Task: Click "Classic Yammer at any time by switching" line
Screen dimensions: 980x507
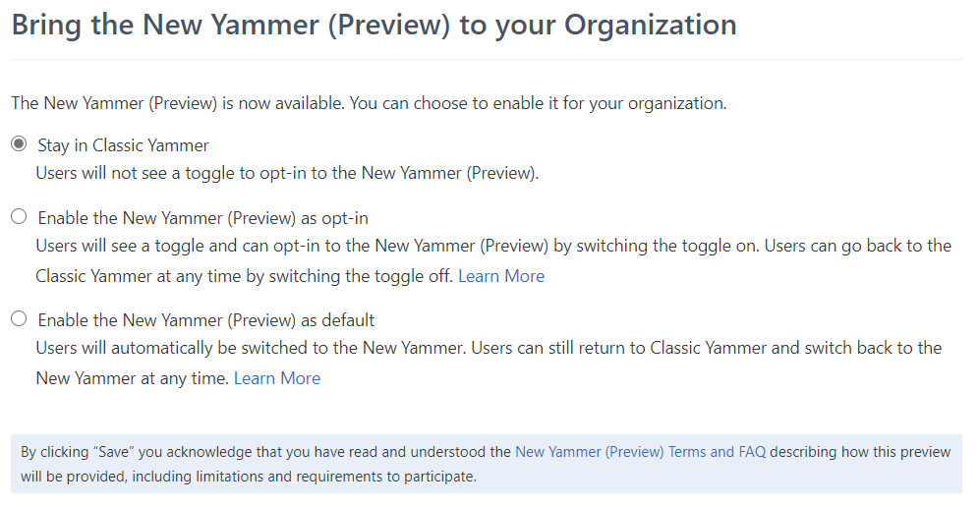Action: (244, 276)
